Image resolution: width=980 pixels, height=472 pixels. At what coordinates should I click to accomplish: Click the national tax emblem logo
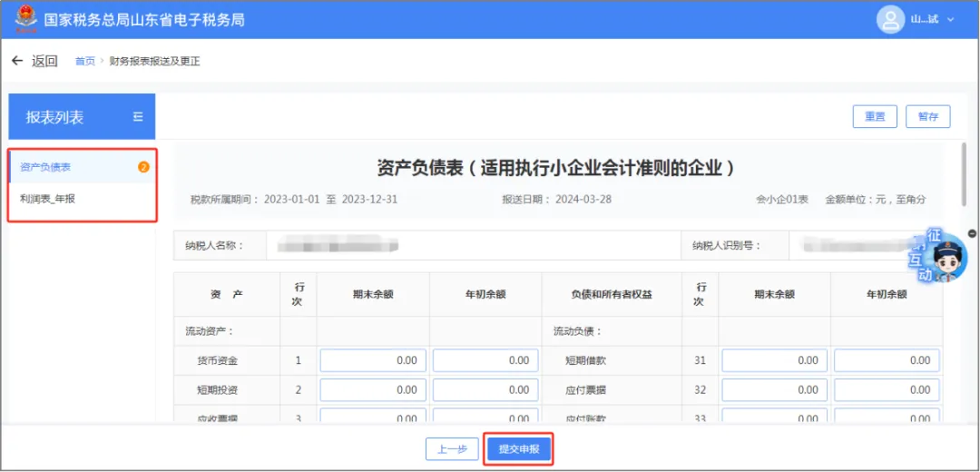[26, 19]
